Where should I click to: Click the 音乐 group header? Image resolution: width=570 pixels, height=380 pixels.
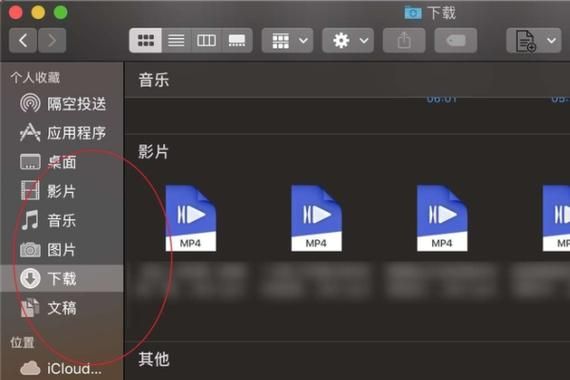(x=154, y=80)
